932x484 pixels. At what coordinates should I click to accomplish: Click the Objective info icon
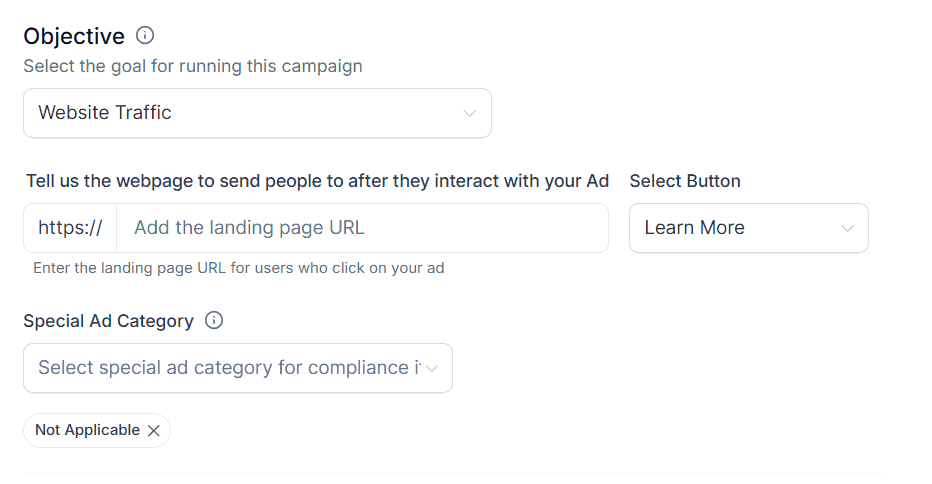(145, 36)
